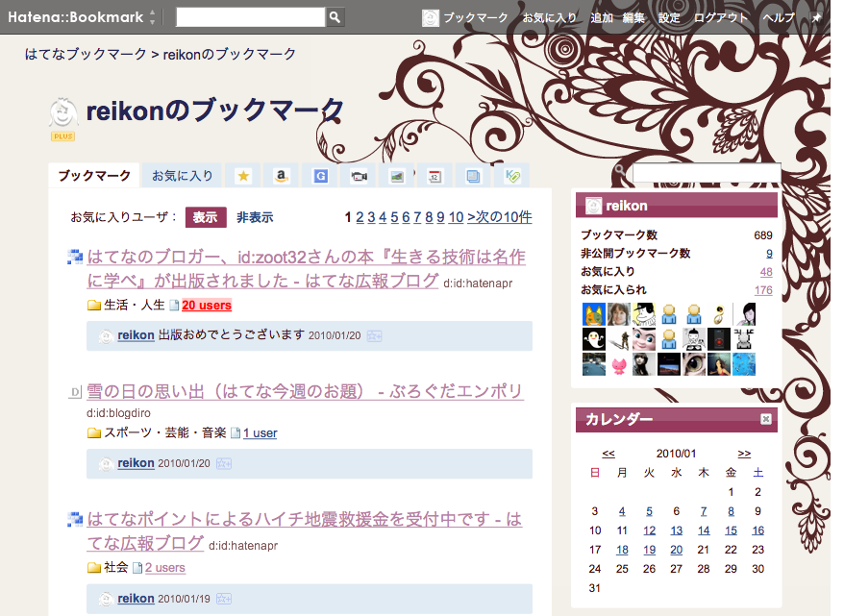Open the stacked pages tab icon
This screenshot has width=844, height=616.
[473, 176]
